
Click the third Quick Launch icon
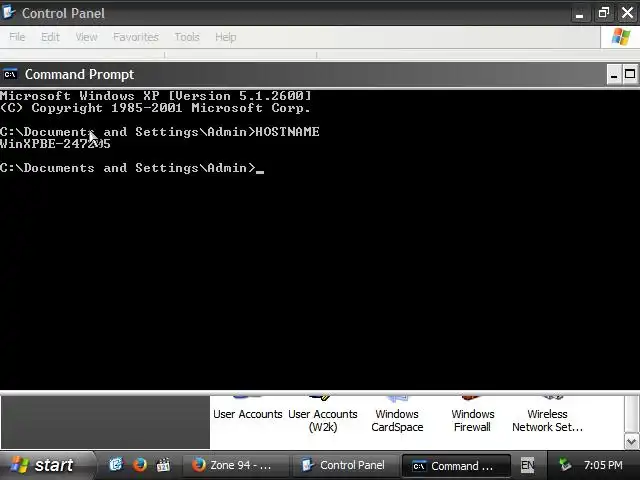(163, 465)
